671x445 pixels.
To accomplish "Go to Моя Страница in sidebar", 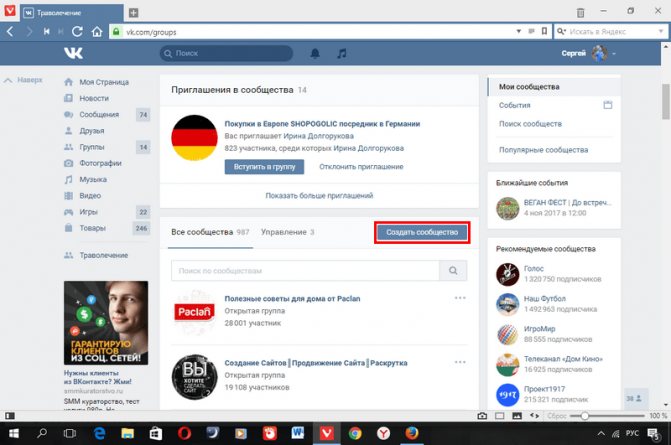I will pos(104,82).
